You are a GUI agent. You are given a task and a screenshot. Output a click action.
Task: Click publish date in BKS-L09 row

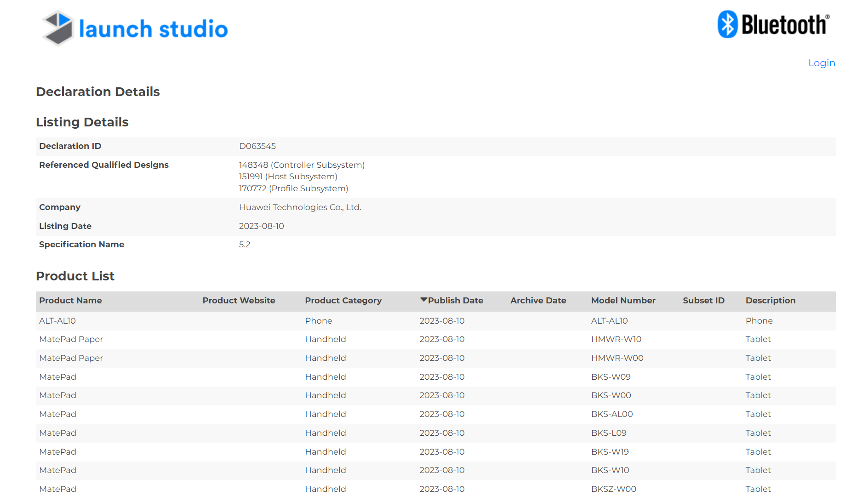tap(442, 433)
